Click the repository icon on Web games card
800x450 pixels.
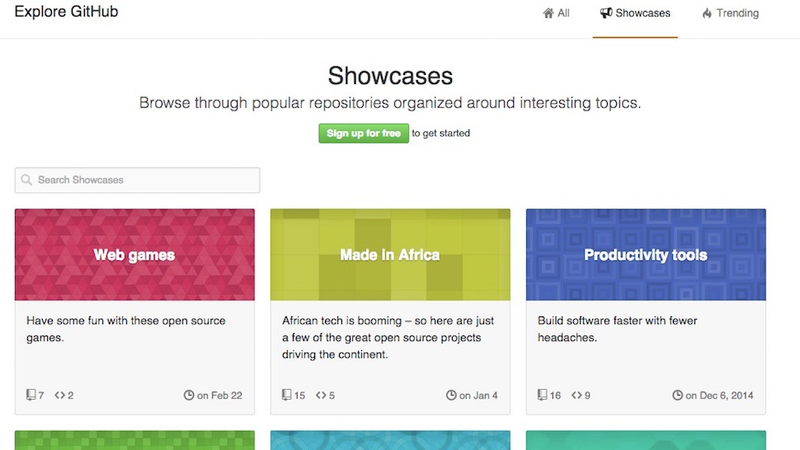click(31, 395)
